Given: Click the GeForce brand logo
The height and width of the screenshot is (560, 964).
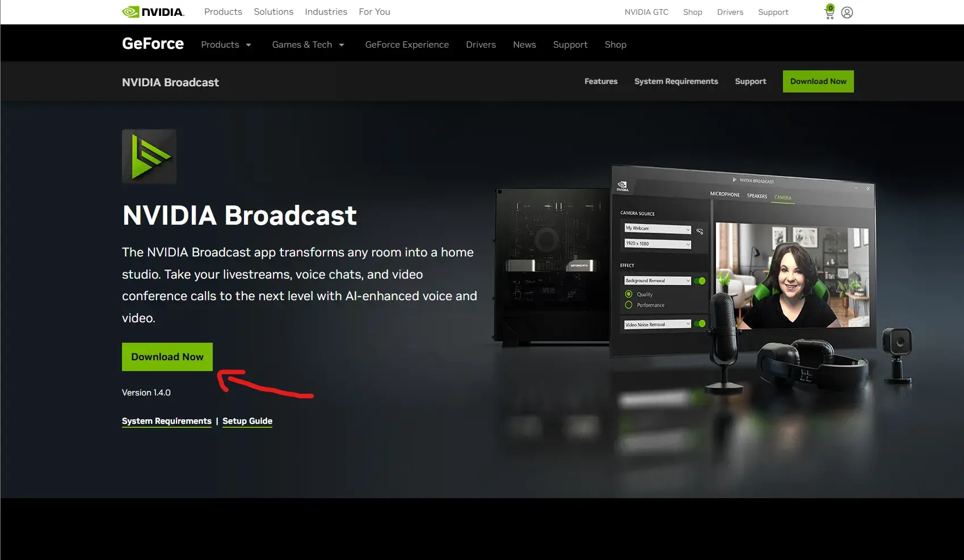Looking at the screenshot, I should [153, 44].
